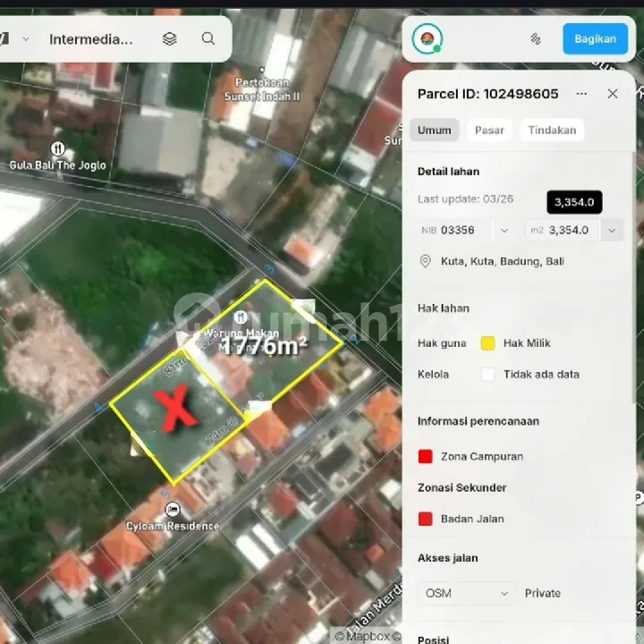Click the search magnifier icon
This screenshot has width=644, height=644.
pos(208,38)
